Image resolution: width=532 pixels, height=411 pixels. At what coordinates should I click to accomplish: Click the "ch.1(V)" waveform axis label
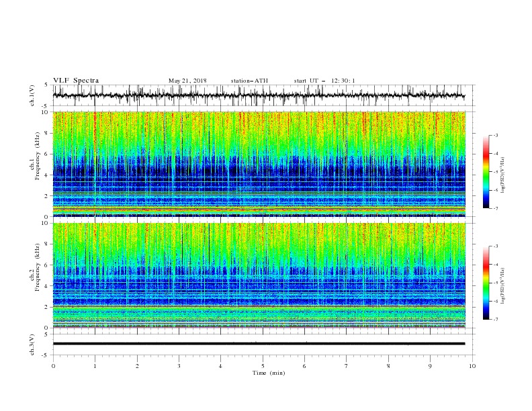[32, 95]
